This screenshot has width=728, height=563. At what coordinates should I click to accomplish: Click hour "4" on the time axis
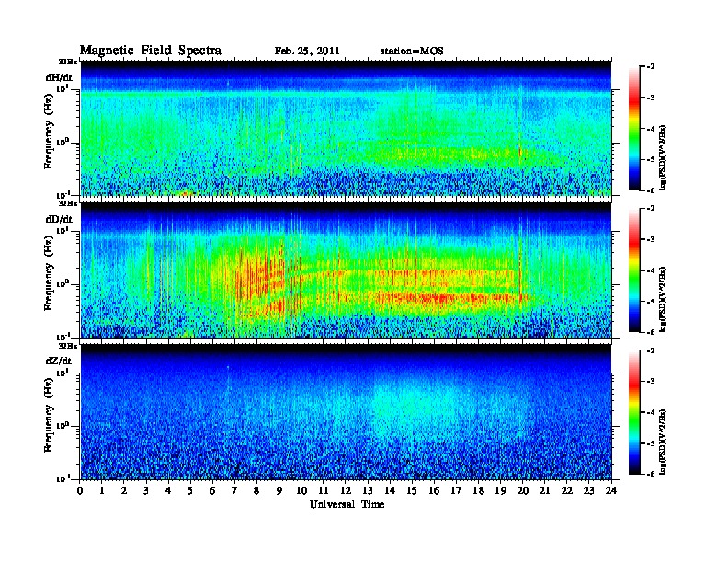click(x=168, y=490)
